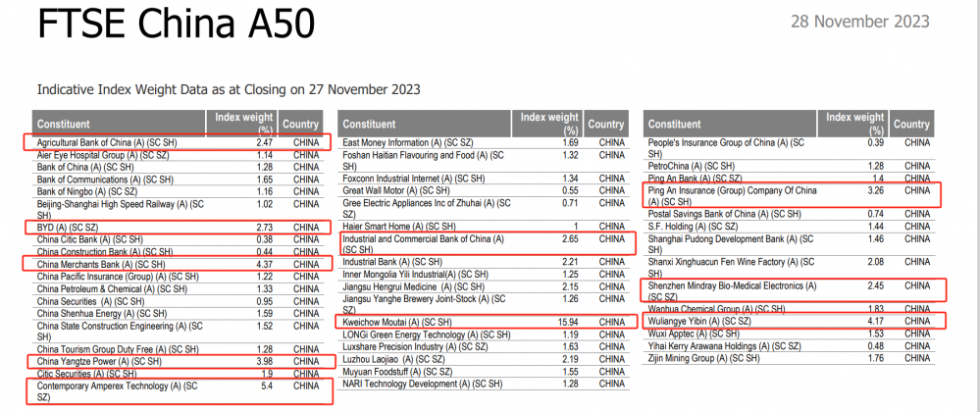Select Jiangsu Hengrui Medicine constituent
The image size is (980, 412).
click(413, 286)
